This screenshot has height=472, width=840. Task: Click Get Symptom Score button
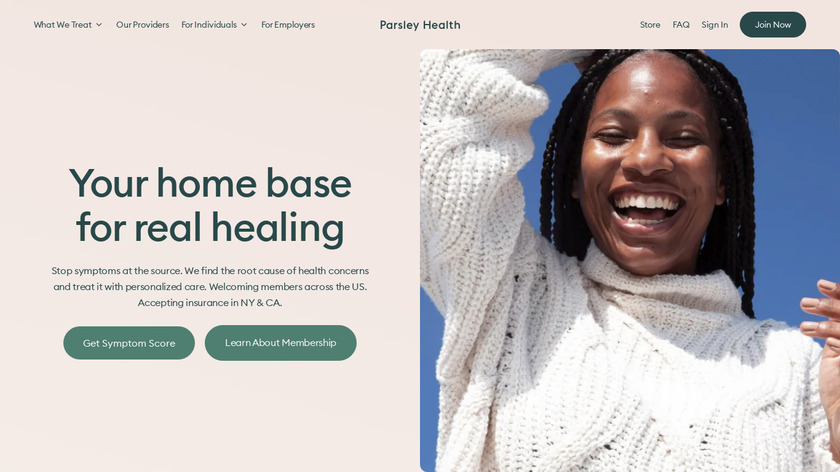point(129,343)
